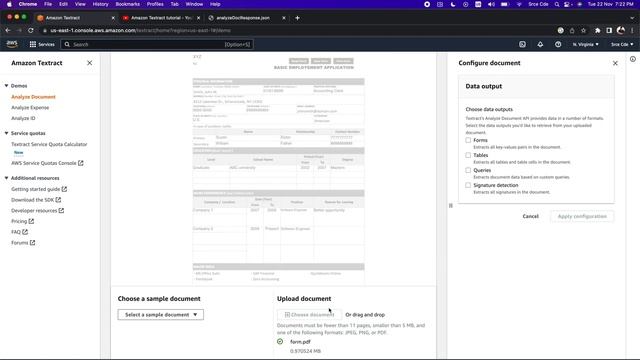This screenshot has width=640, height=360.
Task: Open the Srce Cde account dropdown
Action: point(622,44)
